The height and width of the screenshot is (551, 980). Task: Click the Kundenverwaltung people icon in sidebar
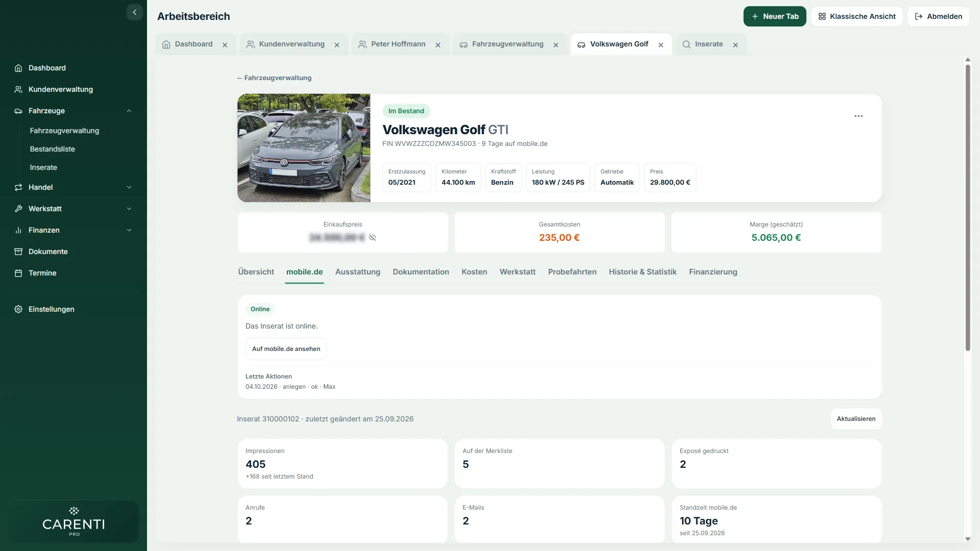click(18, 89)
